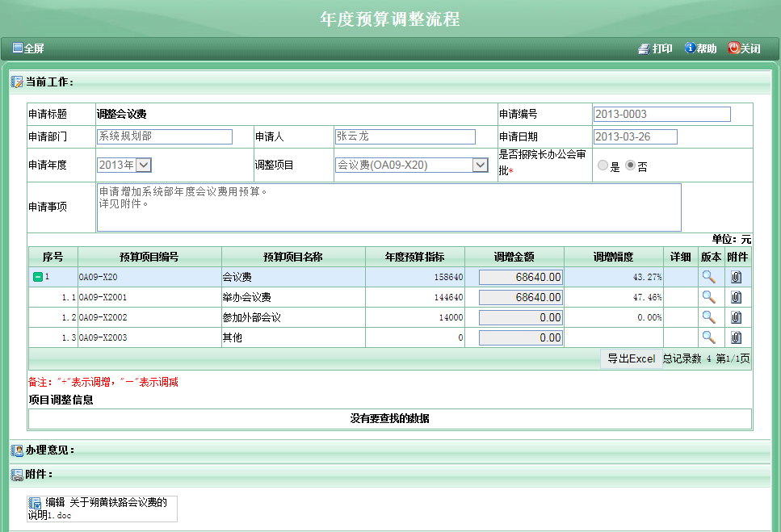The image size is (781, 532).
Task: Open the 申请年度 2013年 dropdown
Action: [143, 165]
